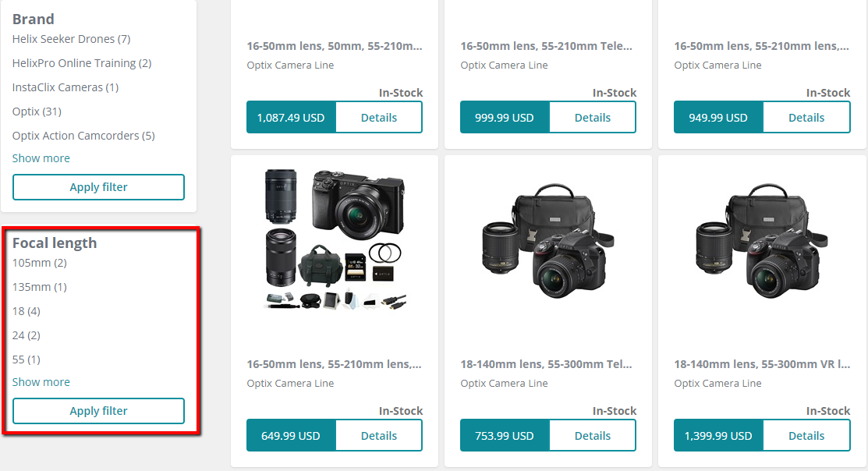
Task: Choose focal length 55 (1)
Action: (26, 359)
